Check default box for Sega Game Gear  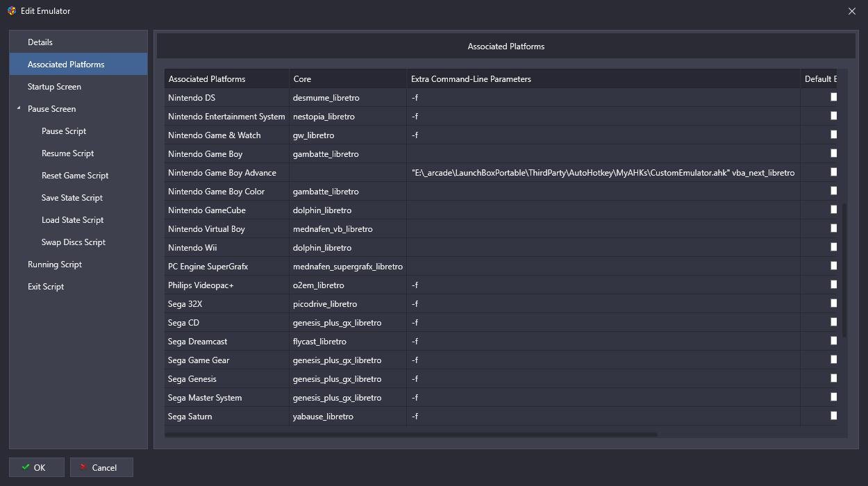834,360
